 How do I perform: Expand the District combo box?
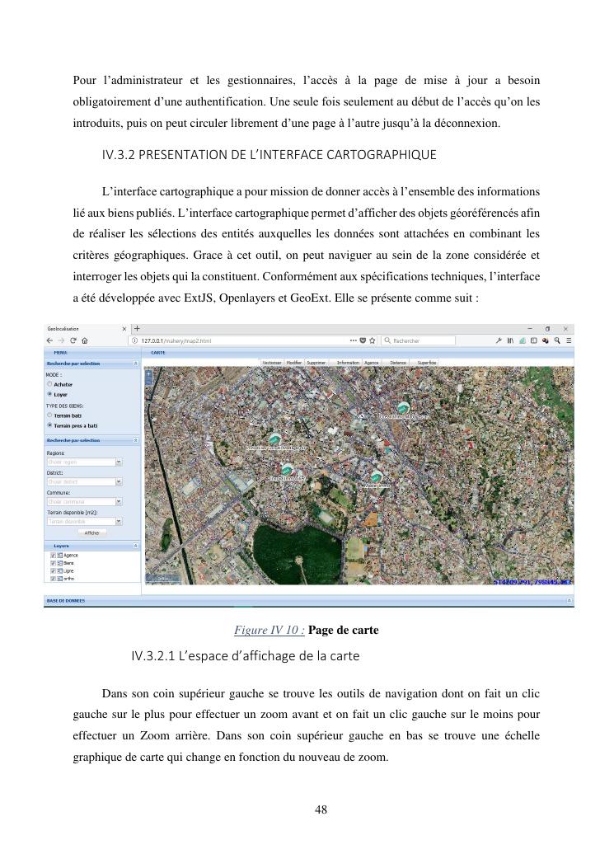119,481
